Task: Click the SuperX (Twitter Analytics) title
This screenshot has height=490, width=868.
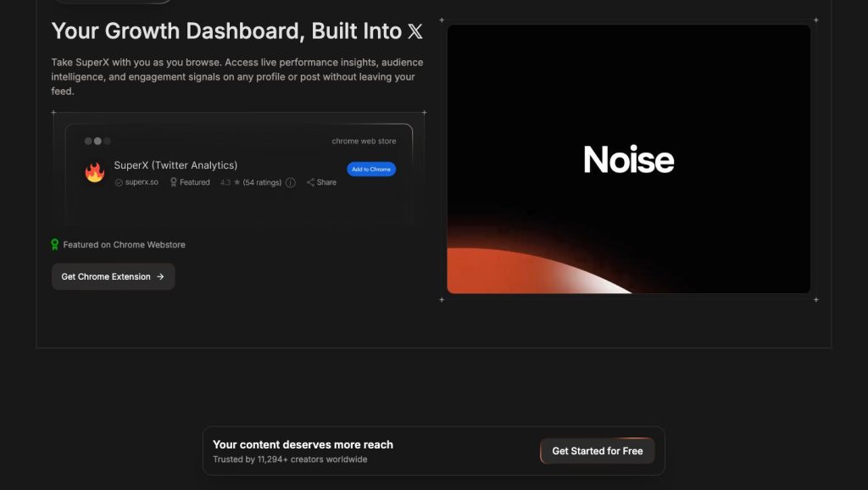Action: click(175, 165)
